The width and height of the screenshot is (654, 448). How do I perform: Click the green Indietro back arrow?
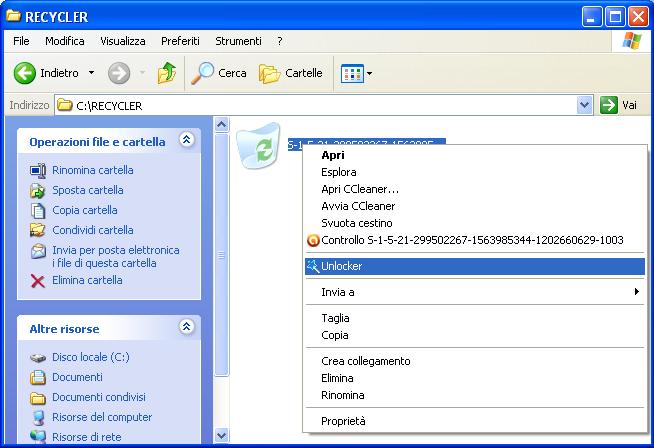point(25,73)
